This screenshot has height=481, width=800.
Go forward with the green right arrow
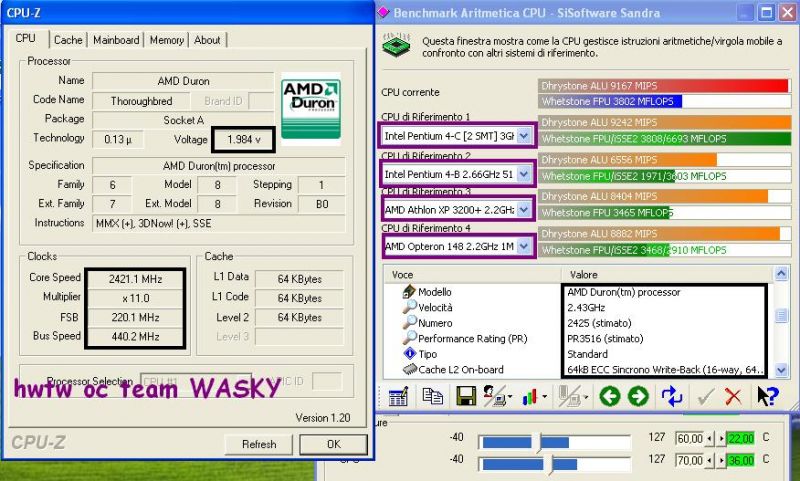(638, 396)
